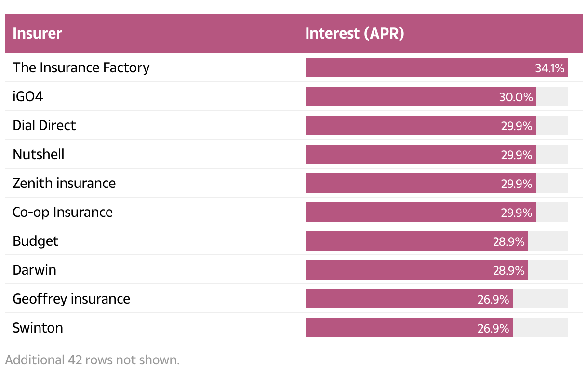
Task: Select the Geoffrey insurance row name
Action: 71,299
